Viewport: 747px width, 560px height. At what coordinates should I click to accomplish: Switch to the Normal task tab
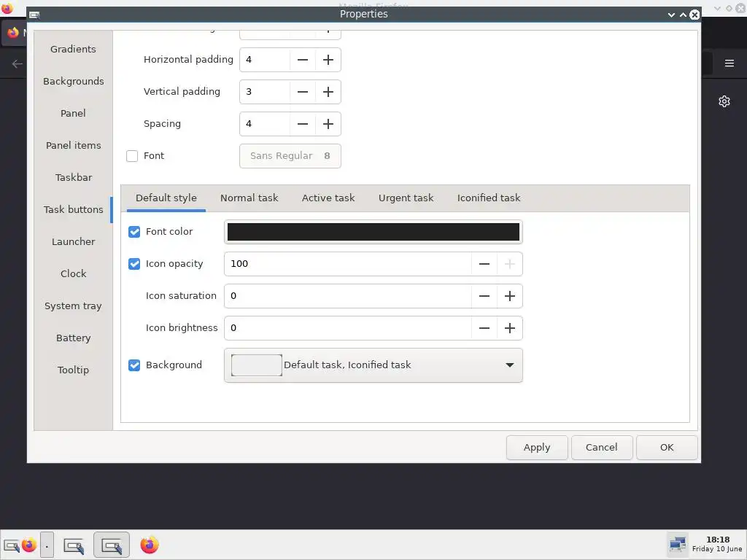pyautogui.click(x=249, y=198)
